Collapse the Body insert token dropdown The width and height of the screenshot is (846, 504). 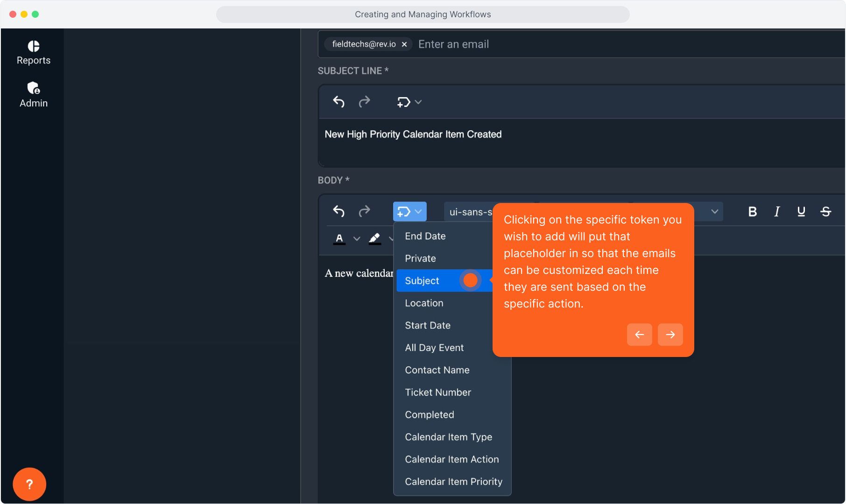[x=409, y=212]
